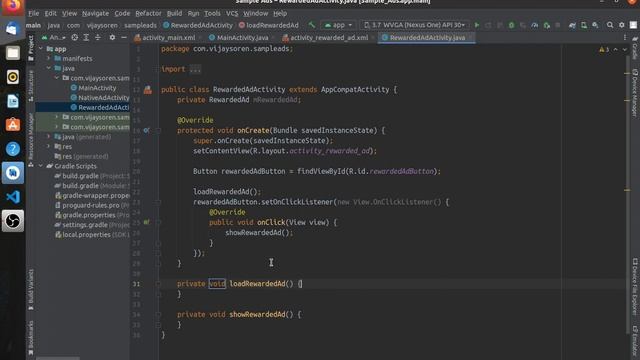This screenshot has height=360, width=640.
Task: Go to previous highlighted problem arrow
Action: coord(616,49)
